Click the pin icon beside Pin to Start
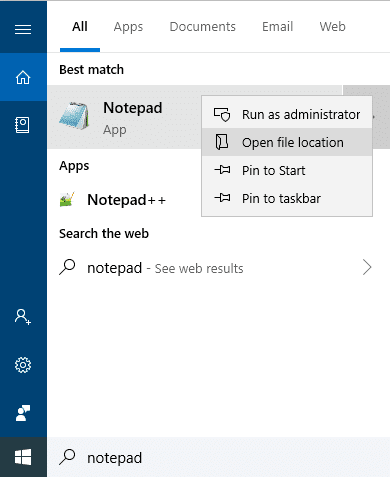390x478 pixels. [222, 170]
